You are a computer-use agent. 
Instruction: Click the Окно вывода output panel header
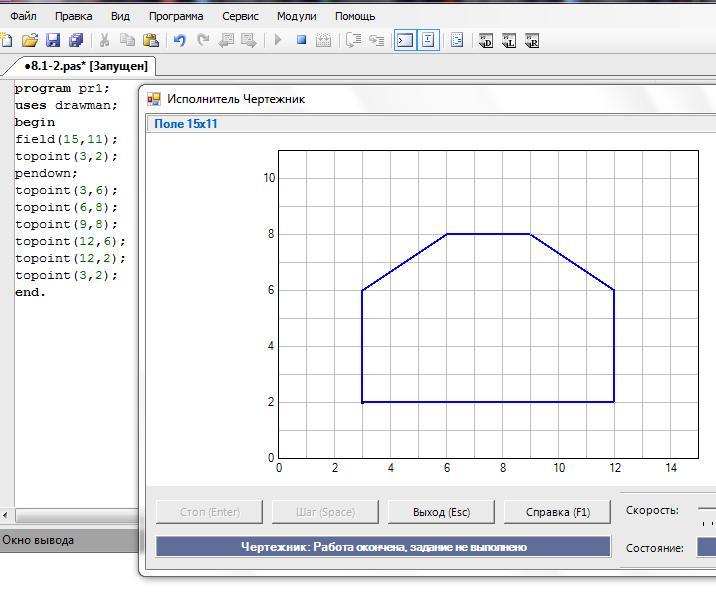point(38,540)
